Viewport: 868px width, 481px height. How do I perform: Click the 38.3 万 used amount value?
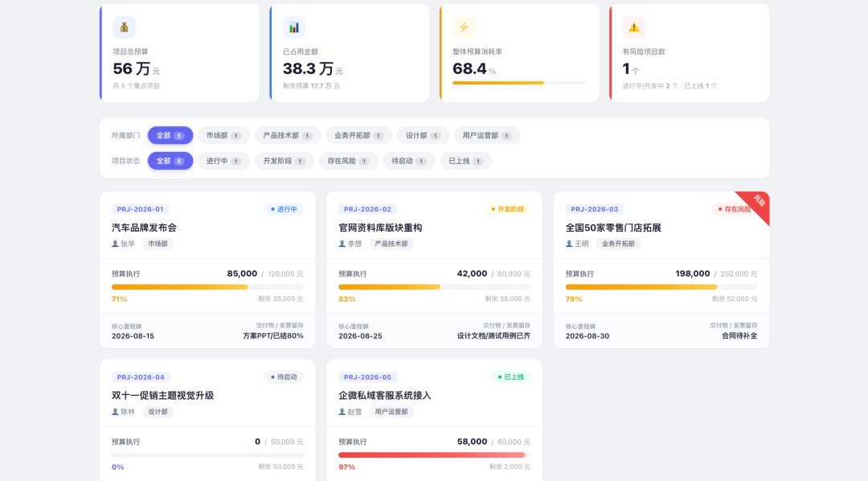(309, 68)
